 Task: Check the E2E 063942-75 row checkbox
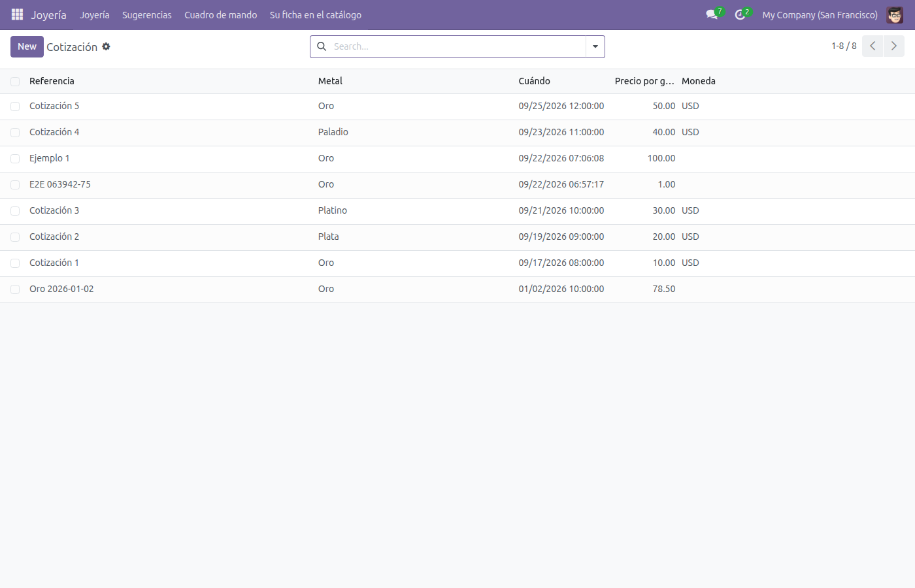click(15, 185)
